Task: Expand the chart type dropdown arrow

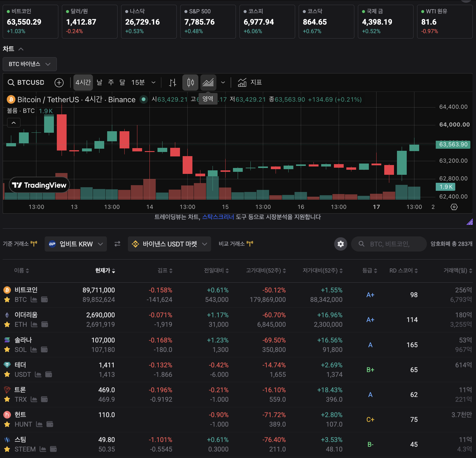Action: pos(223,82)
